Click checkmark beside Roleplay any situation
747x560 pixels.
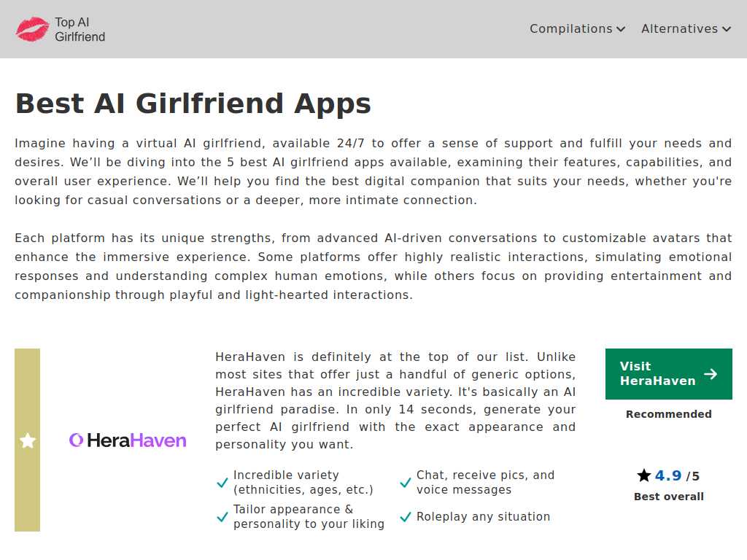click(406, 517)
